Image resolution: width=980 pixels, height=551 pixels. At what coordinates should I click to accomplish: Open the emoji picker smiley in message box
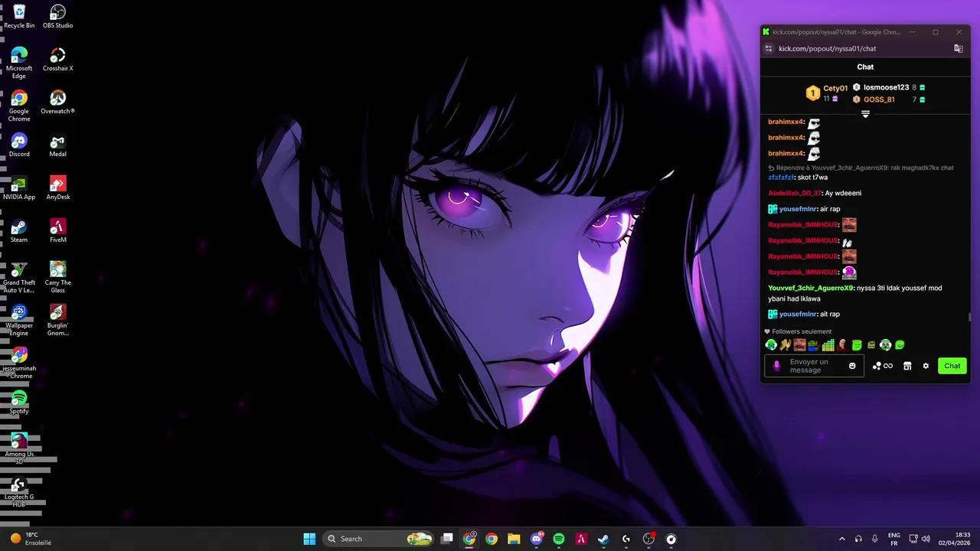pyautogui.click(x=852, y=366)
